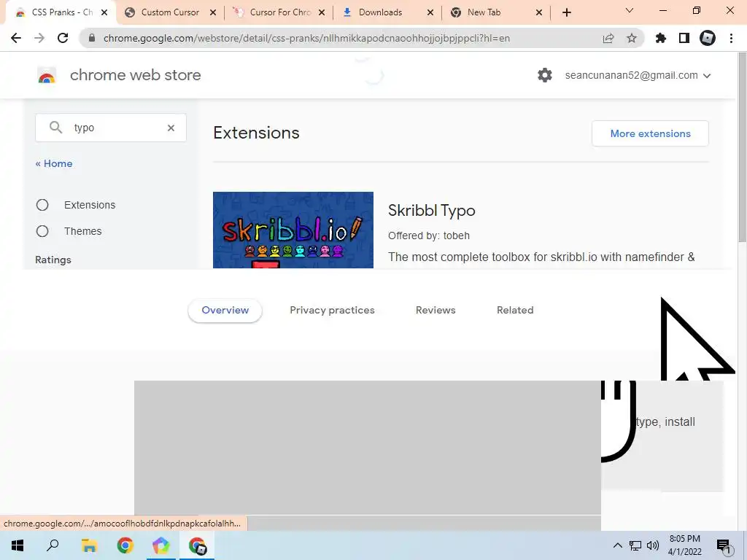Open the colorful pentagon taskbar app
This screenshot has height=560, width=747.
point(161,545)
